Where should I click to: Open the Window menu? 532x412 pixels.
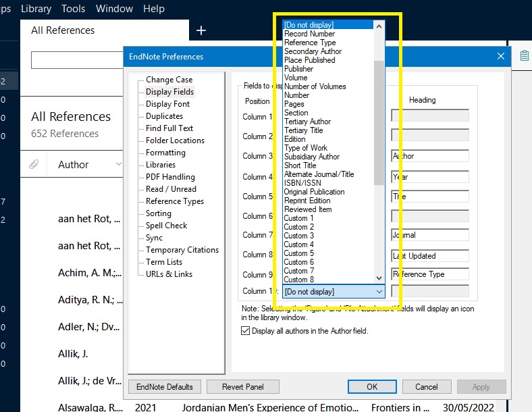pos(114,9)
